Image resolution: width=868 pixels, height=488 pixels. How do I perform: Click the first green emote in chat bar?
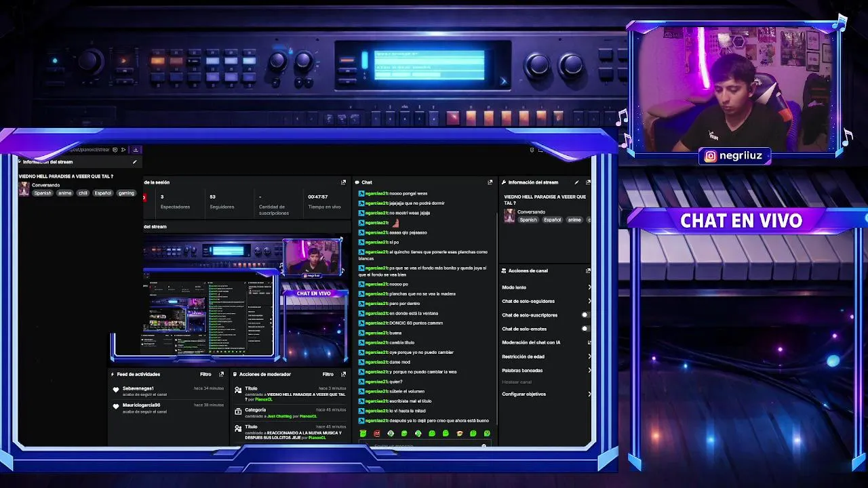point(363,433)
